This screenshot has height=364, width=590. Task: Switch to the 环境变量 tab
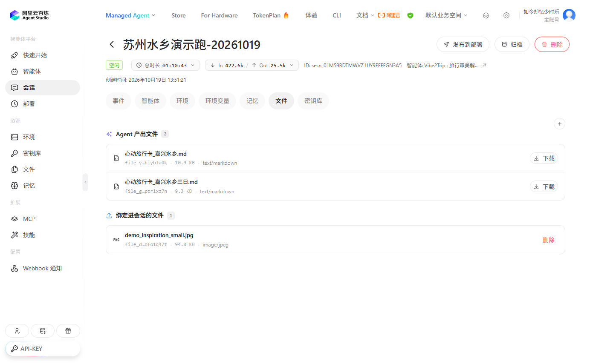click(217, 101)
